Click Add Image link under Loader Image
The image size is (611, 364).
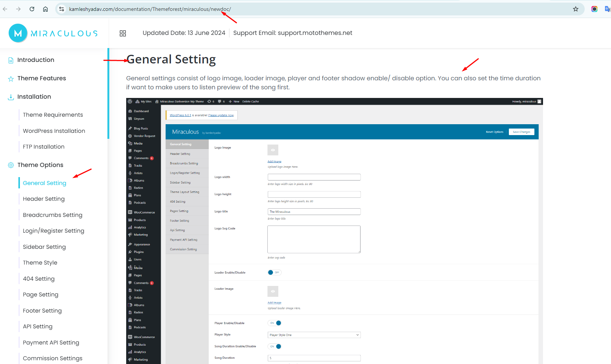(275, 302)
